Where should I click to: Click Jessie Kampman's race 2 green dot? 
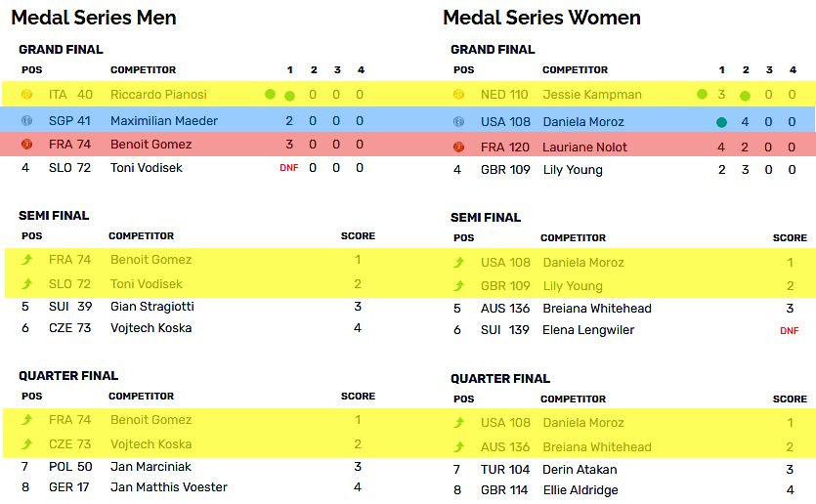point(745,96)
